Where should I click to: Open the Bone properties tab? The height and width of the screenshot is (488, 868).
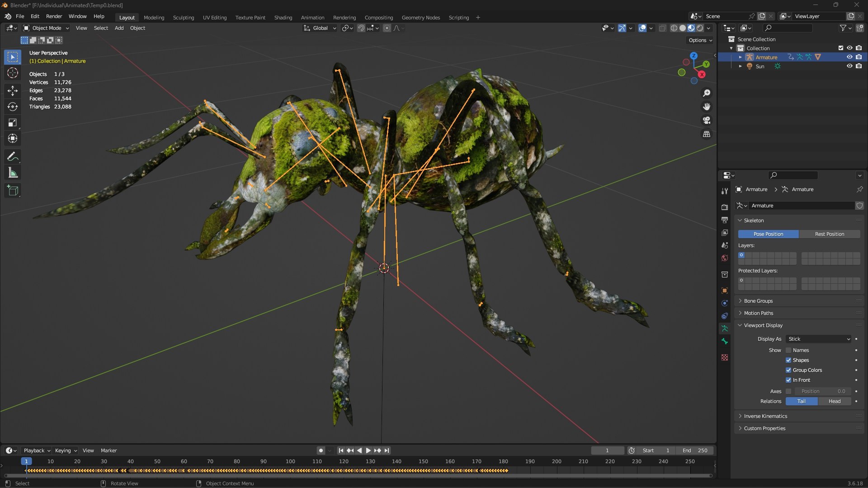click(x=725, y=341)
